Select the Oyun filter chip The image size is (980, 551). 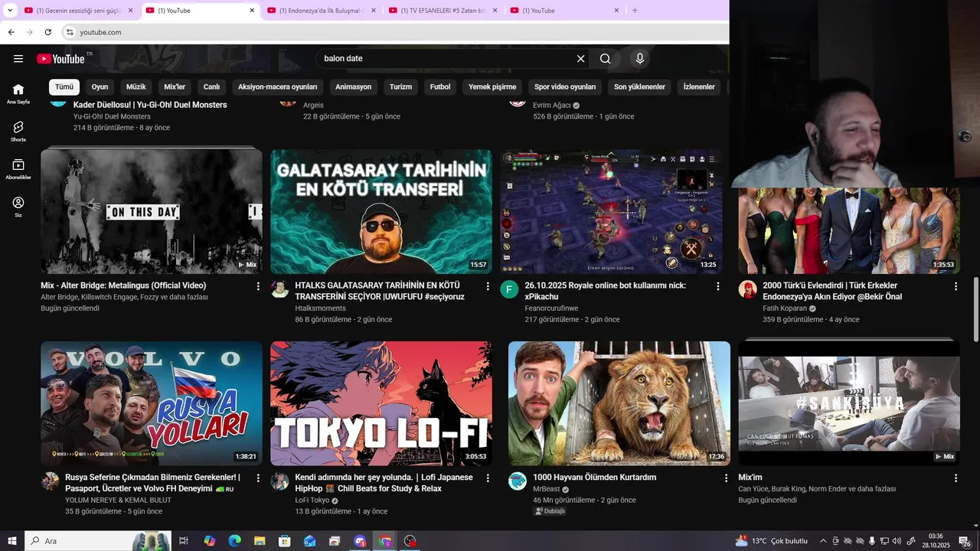[x=100, y=87]
